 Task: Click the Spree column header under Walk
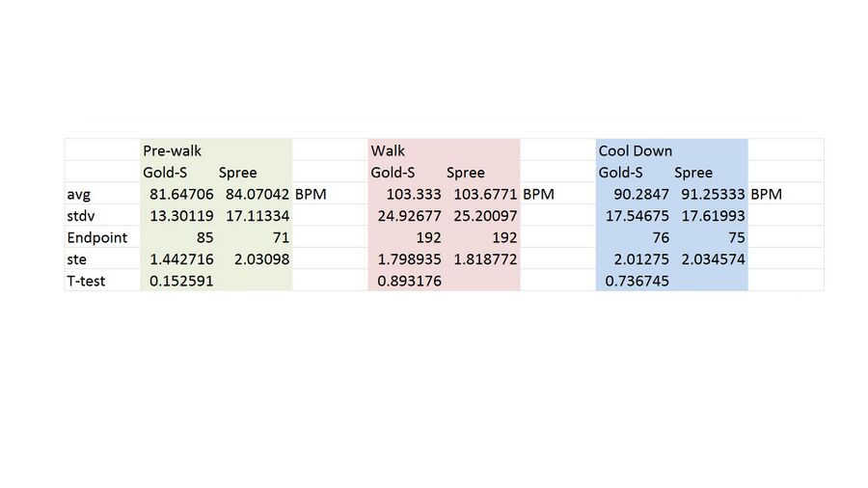click(x=466, y=173)
